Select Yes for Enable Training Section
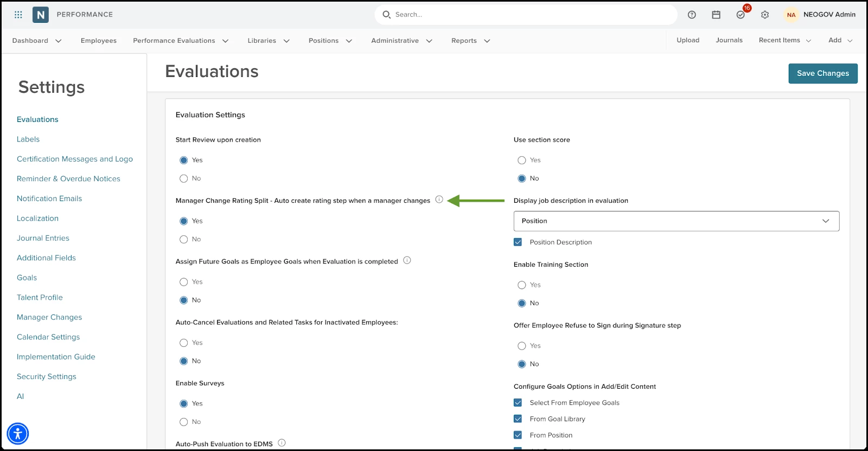Viewport: 868px width, 451px height. 522,285
